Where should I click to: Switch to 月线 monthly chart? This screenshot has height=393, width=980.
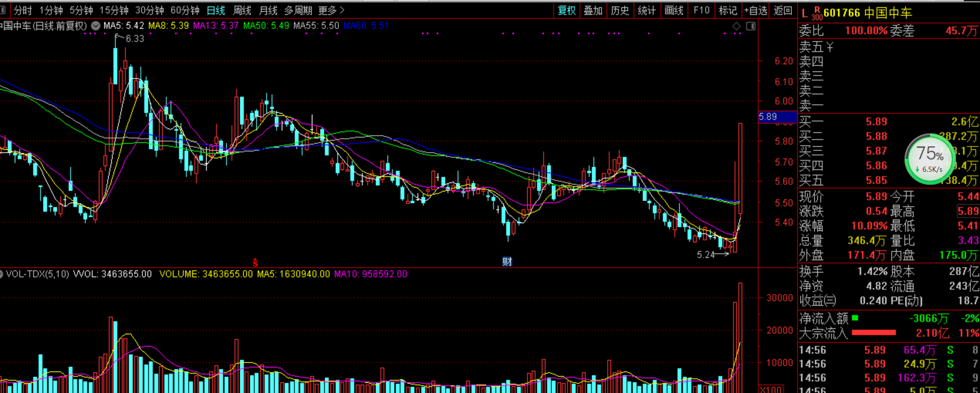(268, 10)
